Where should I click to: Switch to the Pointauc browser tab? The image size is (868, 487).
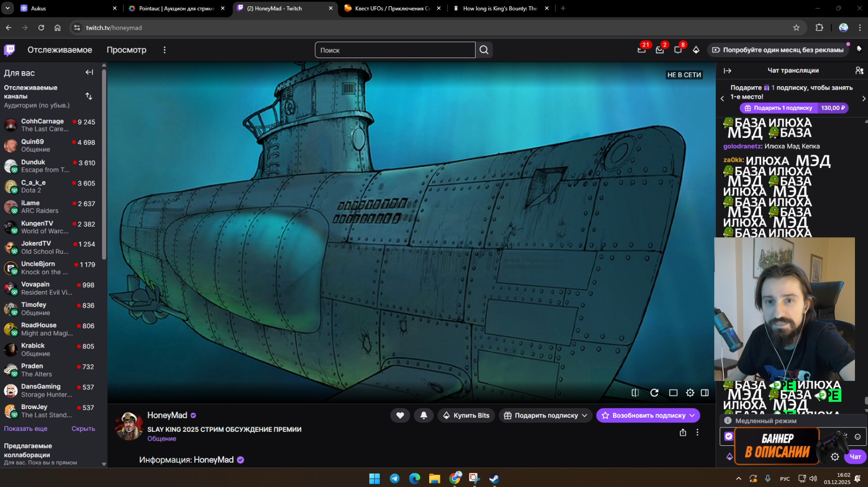176,8
